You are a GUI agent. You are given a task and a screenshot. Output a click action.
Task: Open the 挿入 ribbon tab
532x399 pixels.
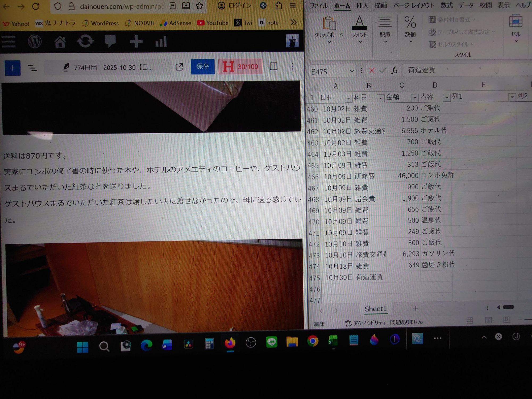click(x=362, y=5)
